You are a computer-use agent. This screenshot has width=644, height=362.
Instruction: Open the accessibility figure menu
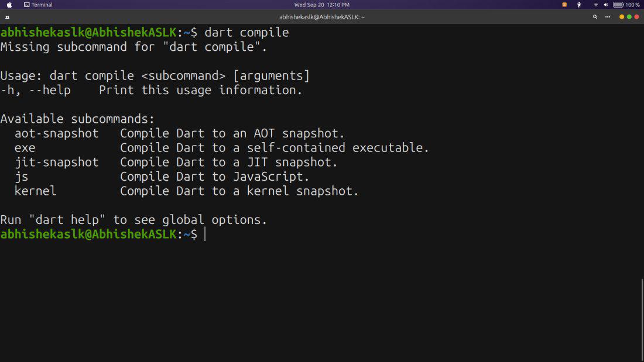point(579,5)
